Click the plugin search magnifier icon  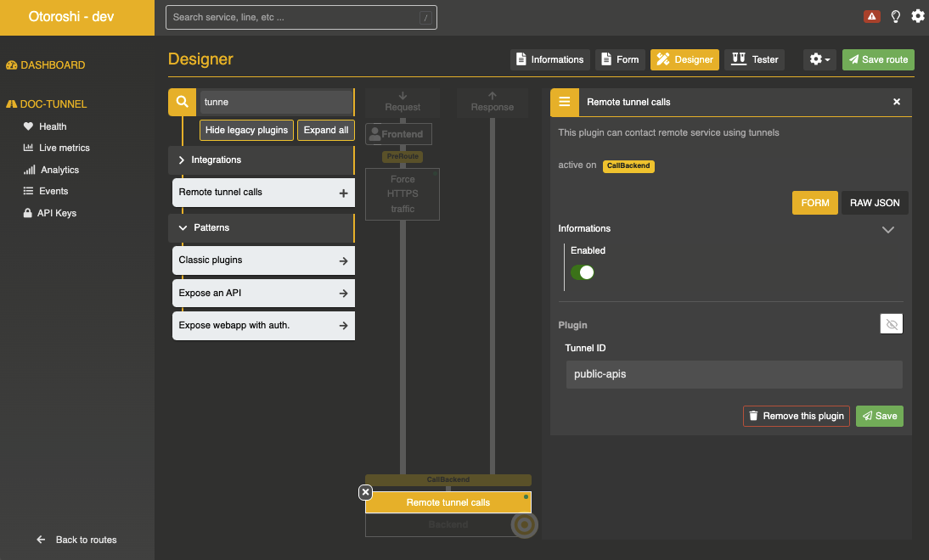(x=182, y=102)
